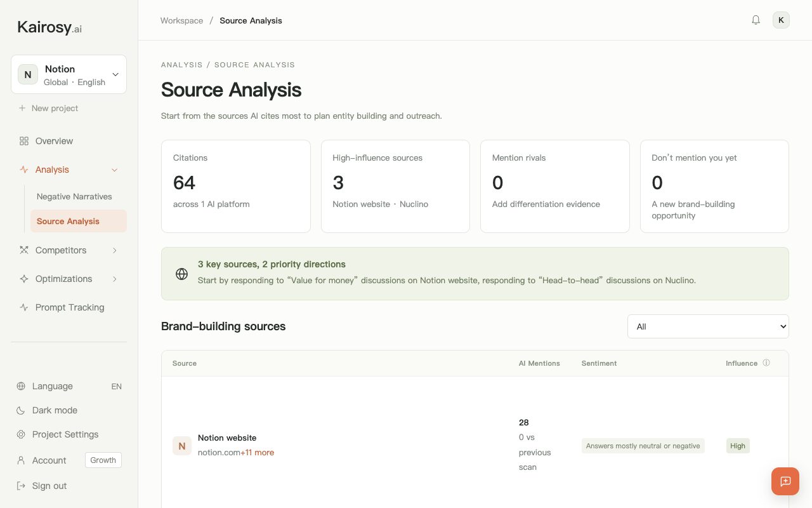812x508 pixels.
Task: Click the Mention rivals card
Action: [555, 187]
